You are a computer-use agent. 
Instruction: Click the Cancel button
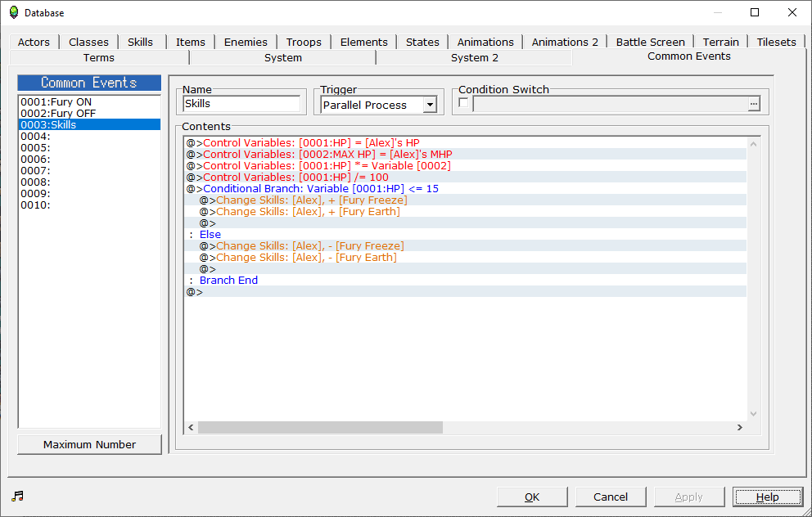(x=611, y=497)
